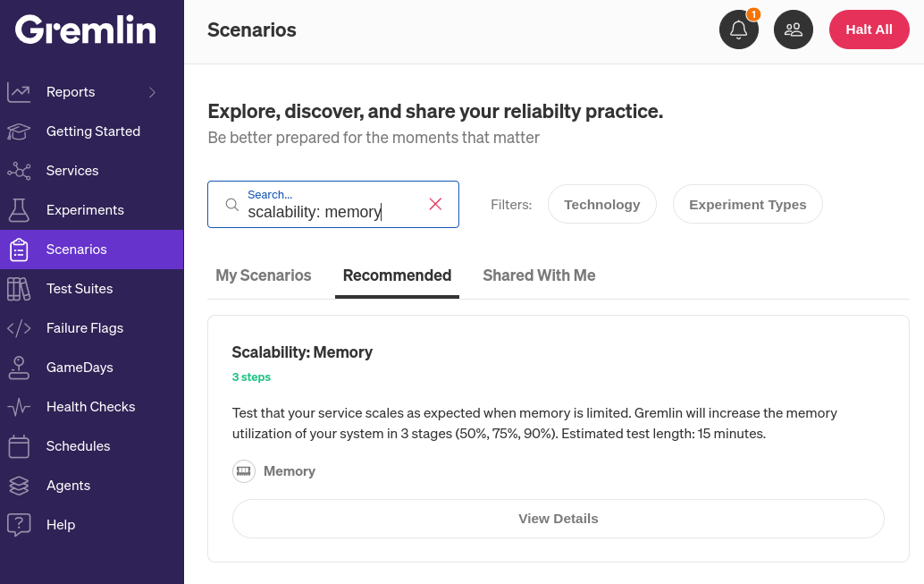Click the Halt All button
This screenshot has height=584, width=924.
point(869,30)
